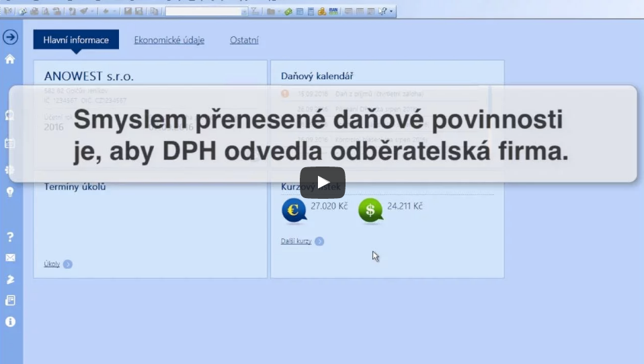Click the Termíny úkolů heading

click(75, 187)
